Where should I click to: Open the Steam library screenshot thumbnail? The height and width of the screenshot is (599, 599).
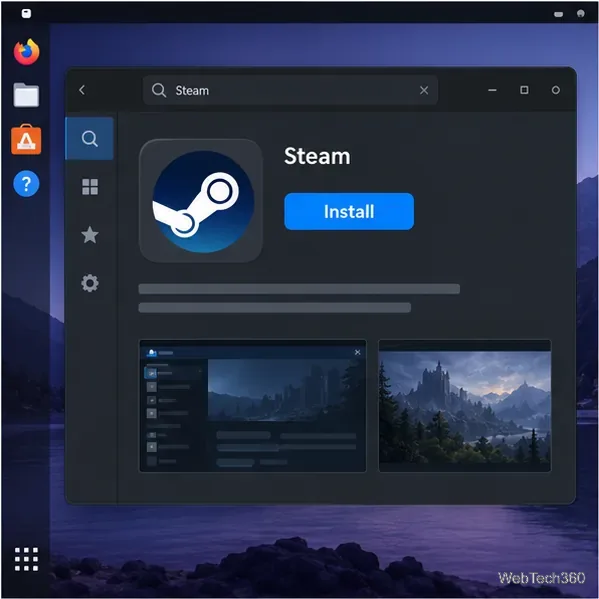(x=253, y=406)
